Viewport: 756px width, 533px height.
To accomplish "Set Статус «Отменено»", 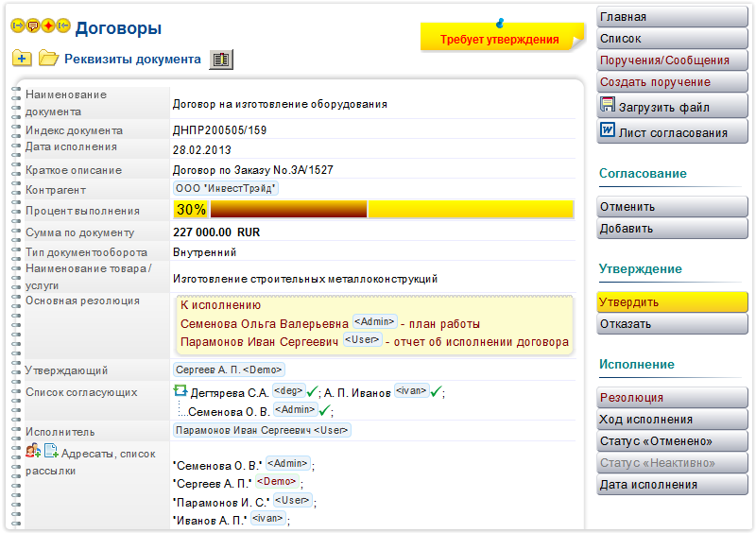I will coord(672,441).
